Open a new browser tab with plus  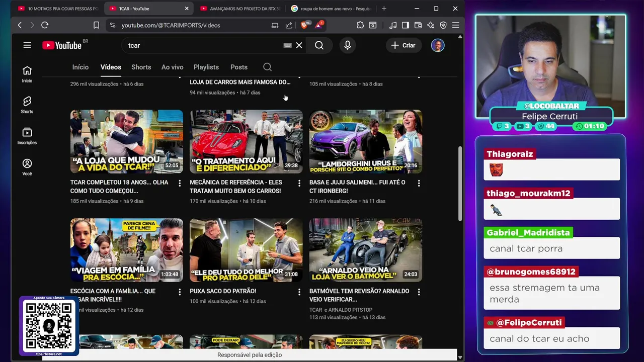tap(384, 9)
